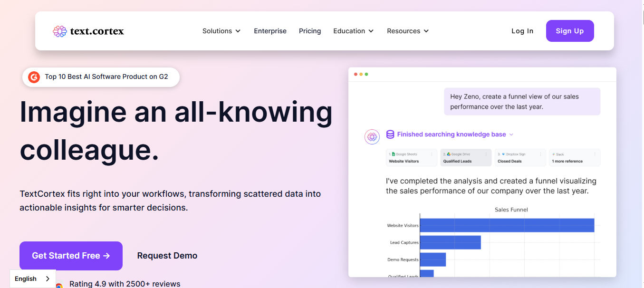Click the G2 badge icon
Image resolution: width=644 pixels, height=288 pixels.
[34, 77]
